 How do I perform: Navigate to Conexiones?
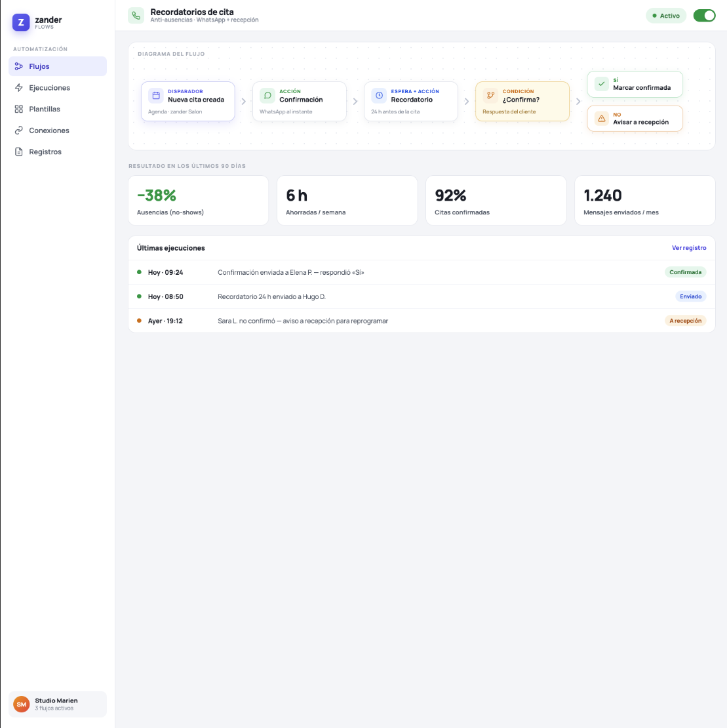[58, 131]
